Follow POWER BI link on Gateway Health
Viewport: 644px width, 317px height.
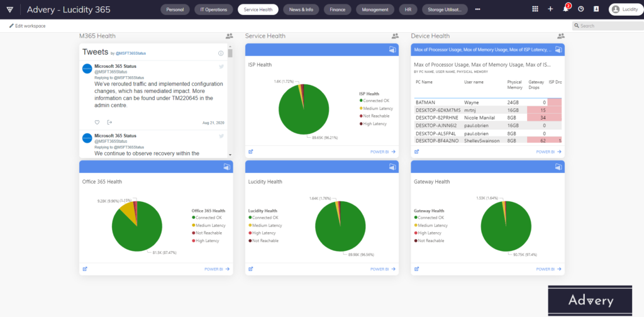548,269
